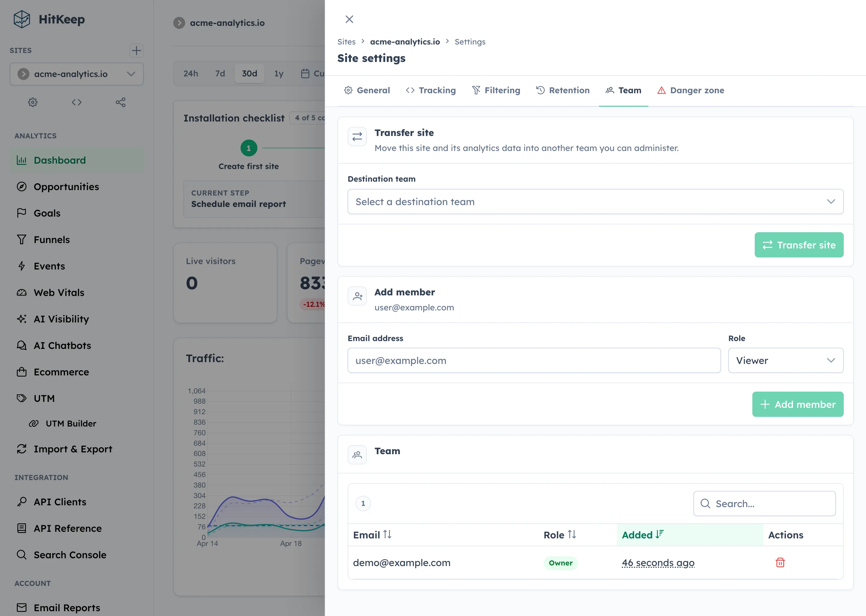
Task: Open Dashboard in the sidebar
Action: pyautogui.click(x=77, y=160)
